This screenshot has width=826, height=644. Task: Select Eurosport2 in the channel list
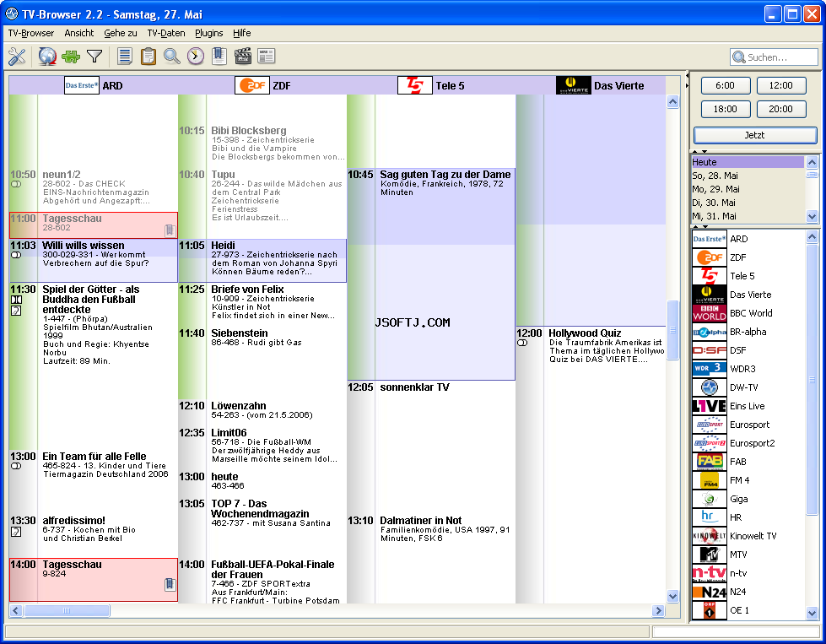(748, 443)
